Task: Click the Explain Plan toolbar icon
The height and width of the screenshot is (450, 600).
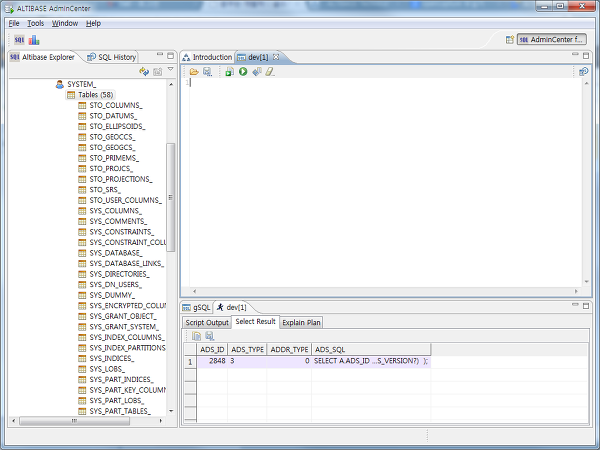Action: [257, 72]
